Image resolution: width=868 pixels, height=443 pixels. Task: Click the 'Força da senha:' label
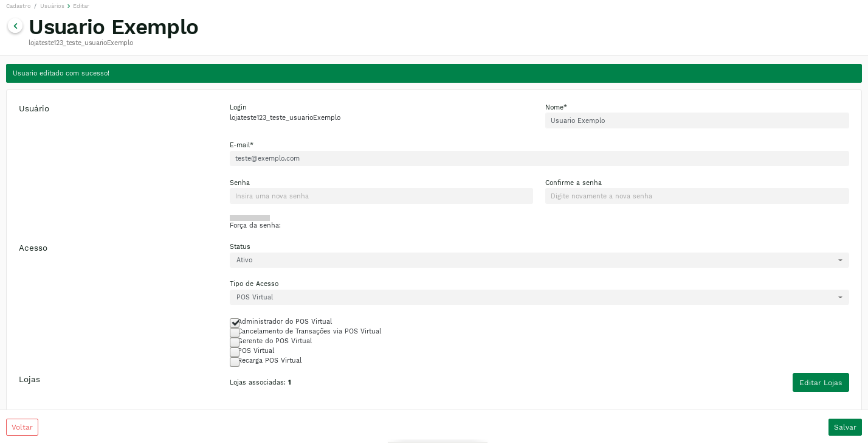pyautogui.click(x=255, y=225)
